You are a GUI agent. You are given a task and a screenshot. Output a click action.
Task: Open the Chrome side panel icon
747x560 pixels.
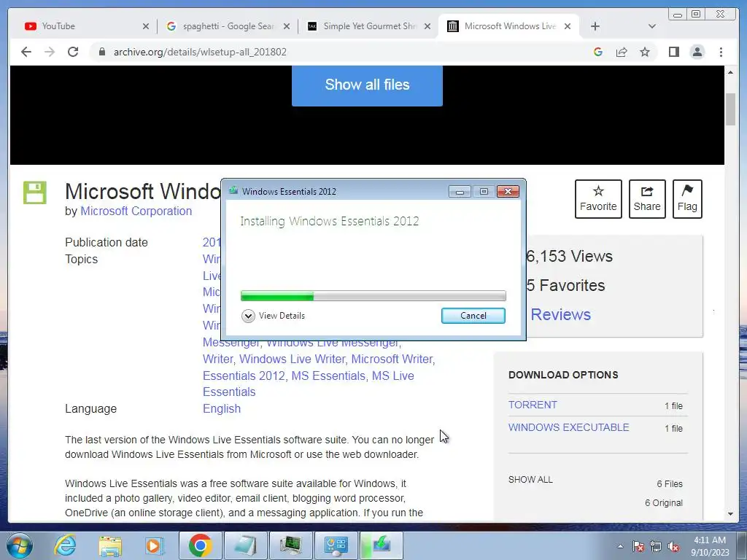(x=673, y=52)
